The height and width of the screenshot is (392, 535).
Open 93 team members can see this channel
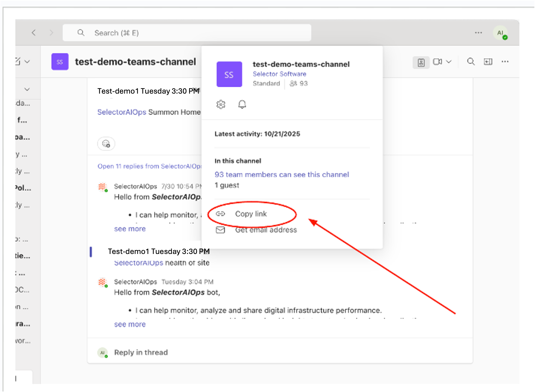click(x=282, y=175)
